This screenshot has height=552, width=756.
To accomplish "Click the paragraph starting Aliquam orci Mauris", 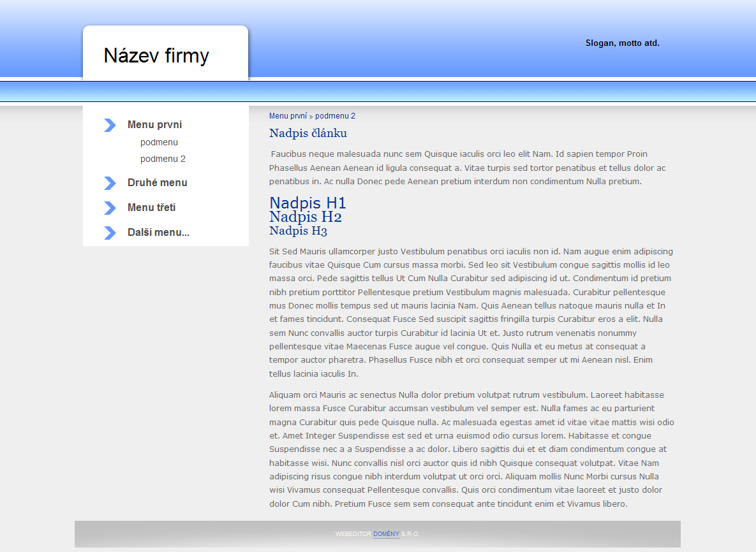I will (471, 449).
